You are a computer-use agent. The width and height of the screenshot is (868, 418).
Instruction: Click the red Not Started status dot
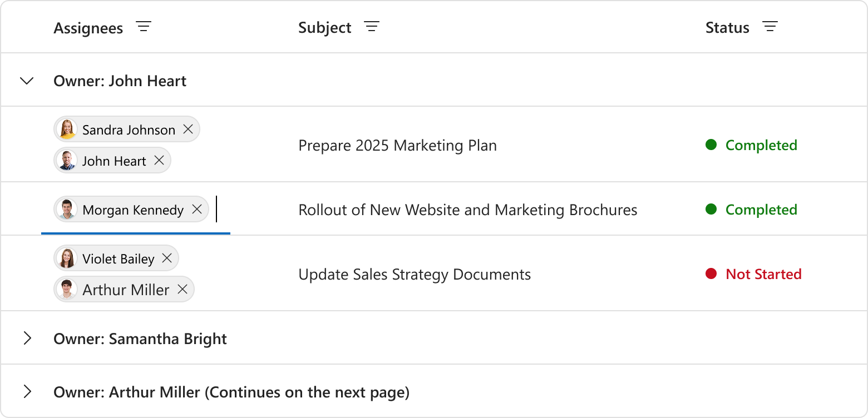[711, 273]
